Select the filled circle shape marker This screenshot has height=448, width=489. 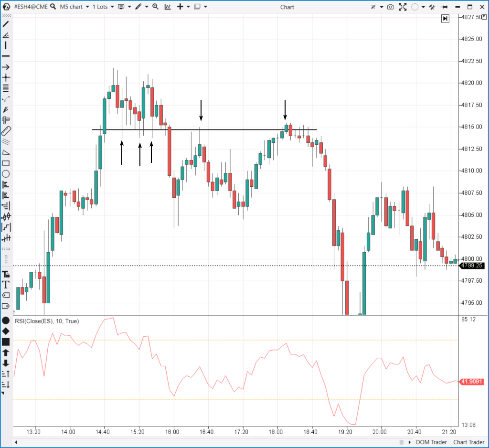pyautogui.click(x=6, y=320)
